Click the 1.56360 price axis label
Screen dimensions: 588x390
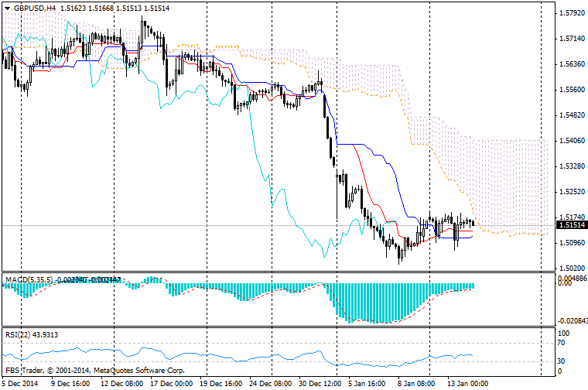572,64
